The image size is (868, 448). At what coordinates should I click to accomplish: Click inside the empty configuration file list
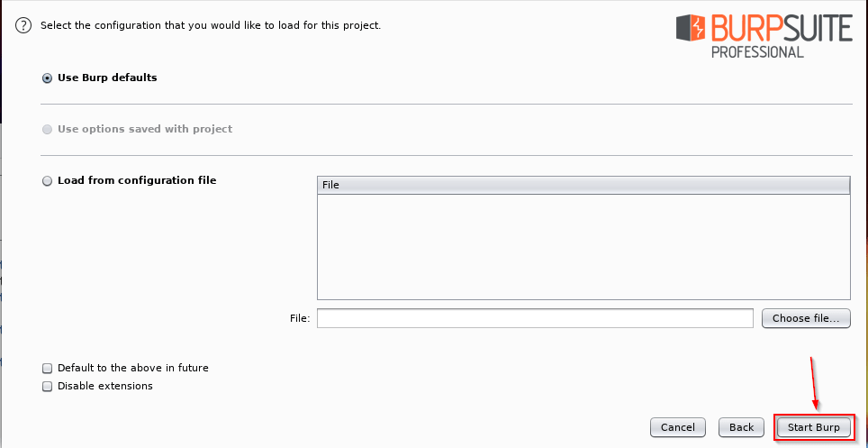(x=583, y=247)
